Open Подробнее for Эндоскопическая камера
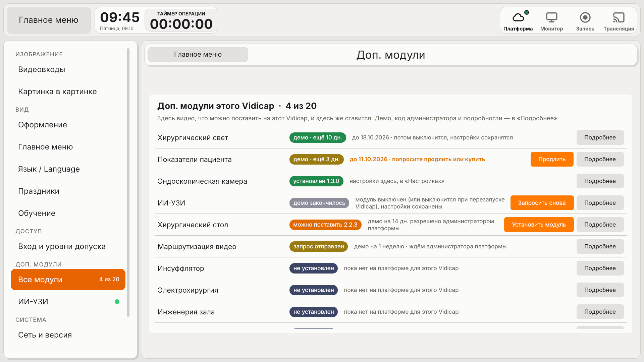644x362 pixels. tap(600, 181)
